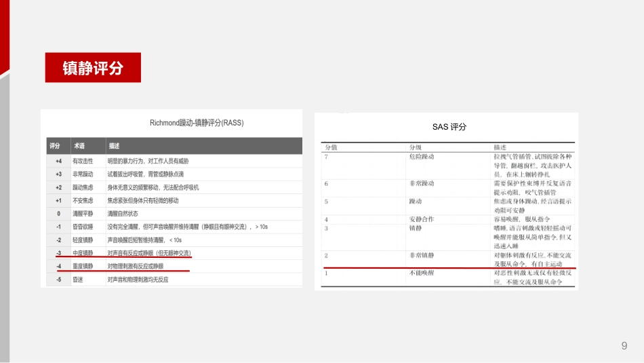644x363 pixels.
Task: Select the '有攻击性' term cell
Action: click(x=83, y=161)
